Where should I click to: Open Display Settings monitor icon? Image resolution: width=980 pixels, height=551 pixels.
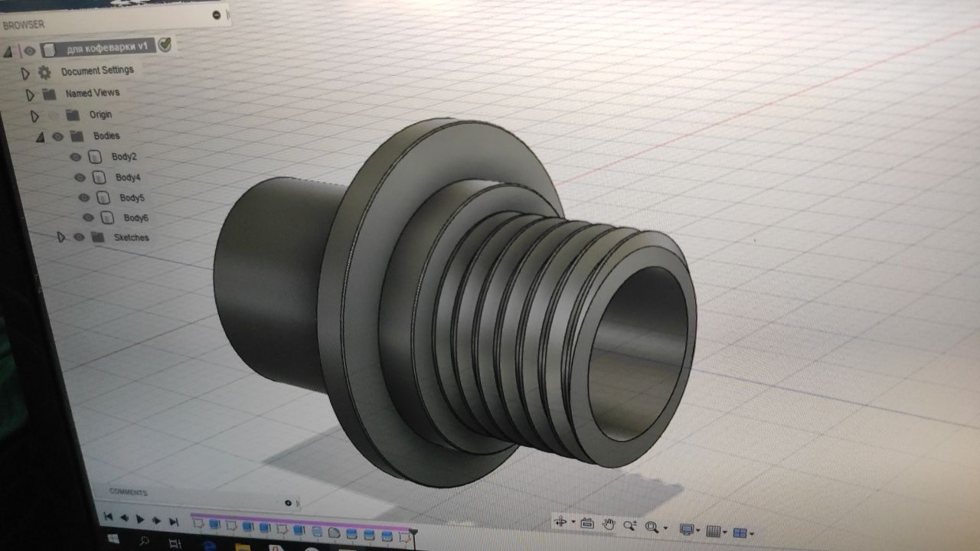(x=687, y=530)
